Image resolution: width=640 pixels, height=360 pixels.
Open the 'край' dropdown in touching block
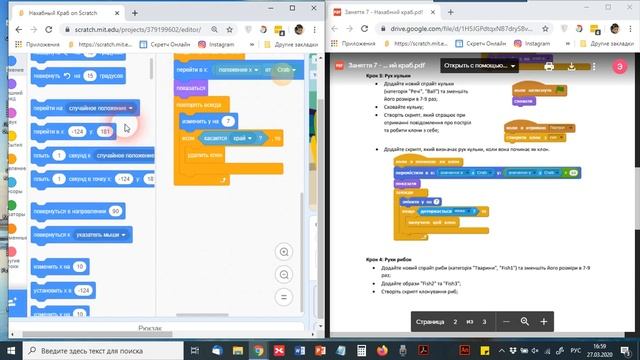coord(242,138)
